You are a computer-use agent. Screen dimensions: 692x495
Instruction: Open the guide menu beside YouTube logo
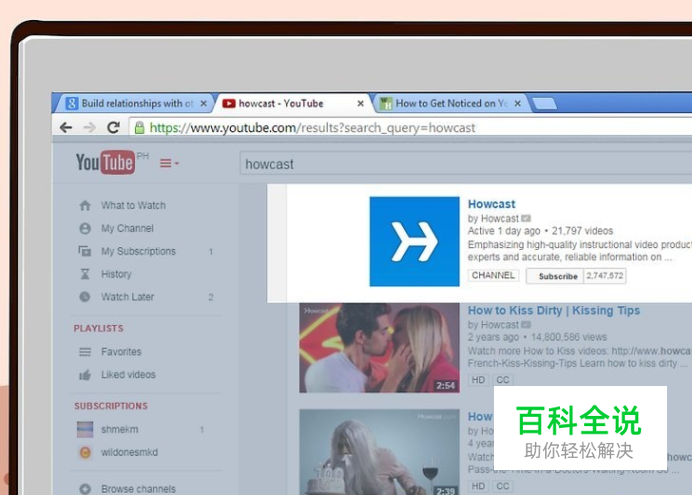click(x=169, y=164)
